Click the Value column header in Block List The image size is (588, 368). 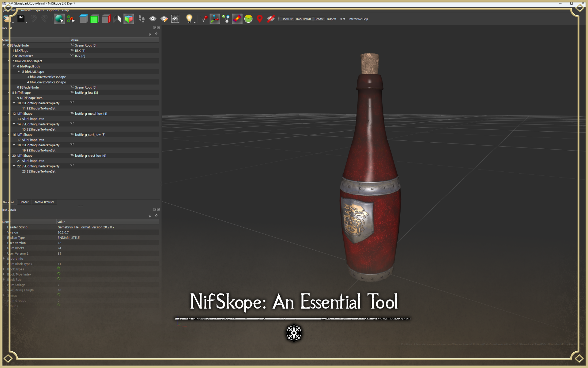tap(114, 40)
